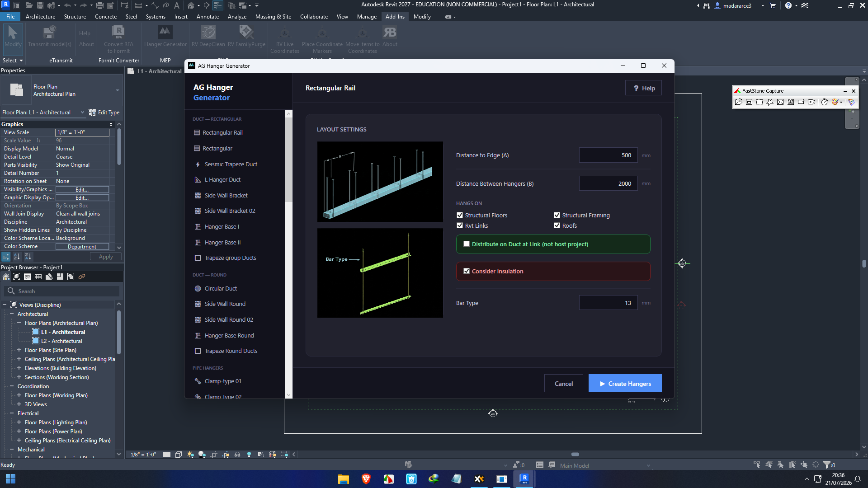Open the Select panel dropdown
The height and width of the screenshot is (488, 868).
point(13,61)
